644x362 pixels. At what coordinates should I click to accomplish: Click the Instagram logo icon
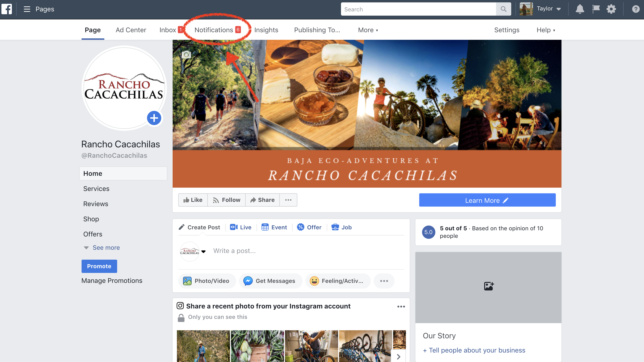tap(180, 306)
